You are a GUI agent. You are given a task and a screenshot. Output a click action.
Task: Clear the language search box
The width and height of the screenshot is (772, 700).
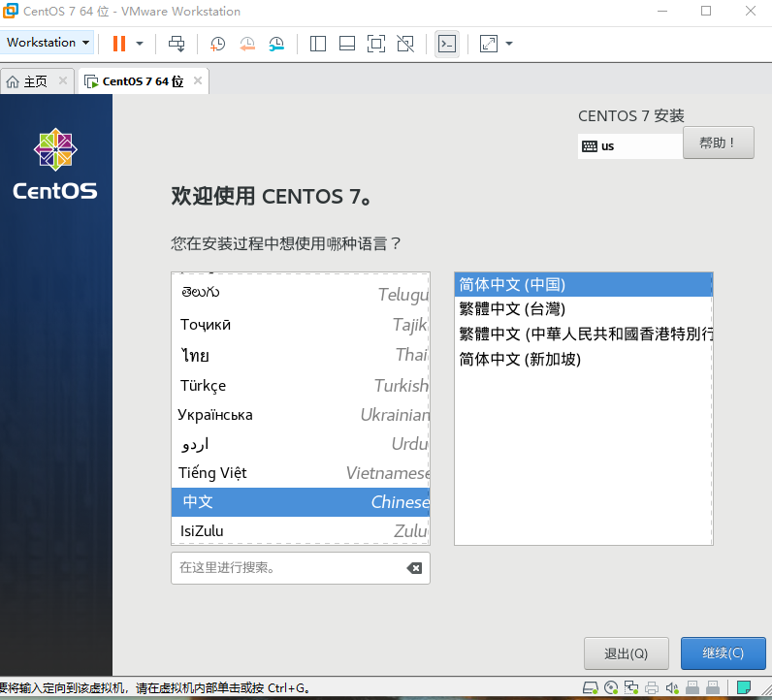pos(414,568)
